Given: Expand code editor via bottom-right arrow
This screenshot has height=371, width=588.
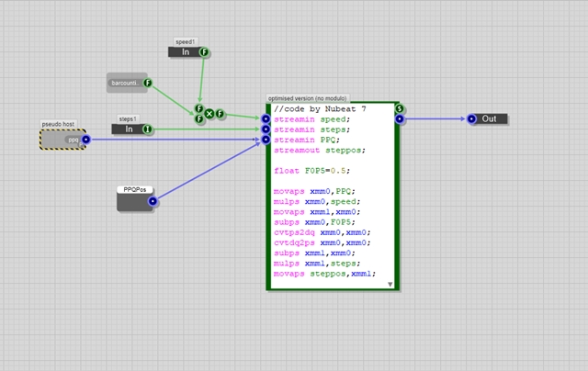Looking at the screenshot, I should 390,285.
